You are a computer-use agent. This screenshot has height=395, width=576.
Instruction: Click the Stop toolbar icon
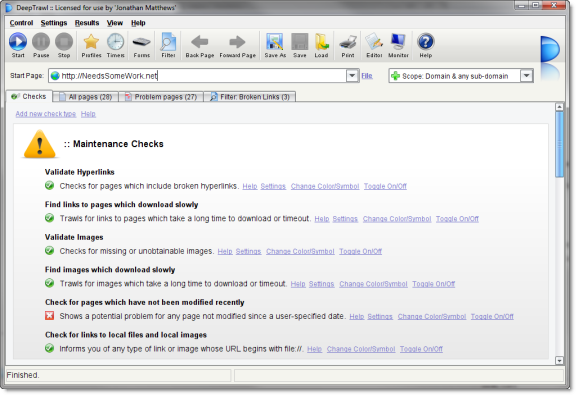point(64,45)
